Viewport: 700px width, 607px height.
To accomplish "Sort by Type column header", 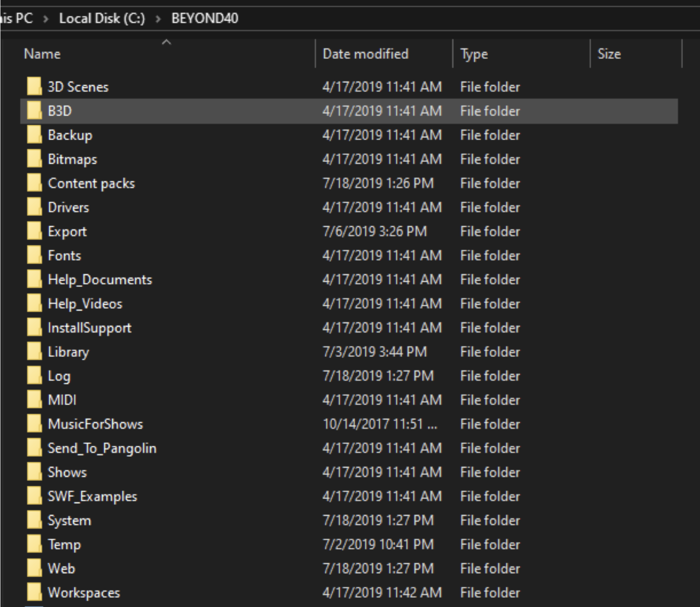I will pyautogui.click(x=474, y=54).
